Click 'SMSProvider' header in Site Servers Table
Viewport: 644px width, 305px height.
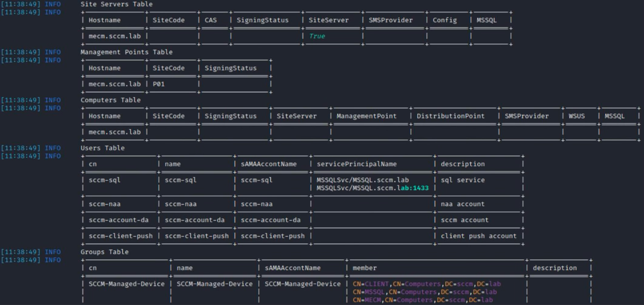click(x=391, y=20)
